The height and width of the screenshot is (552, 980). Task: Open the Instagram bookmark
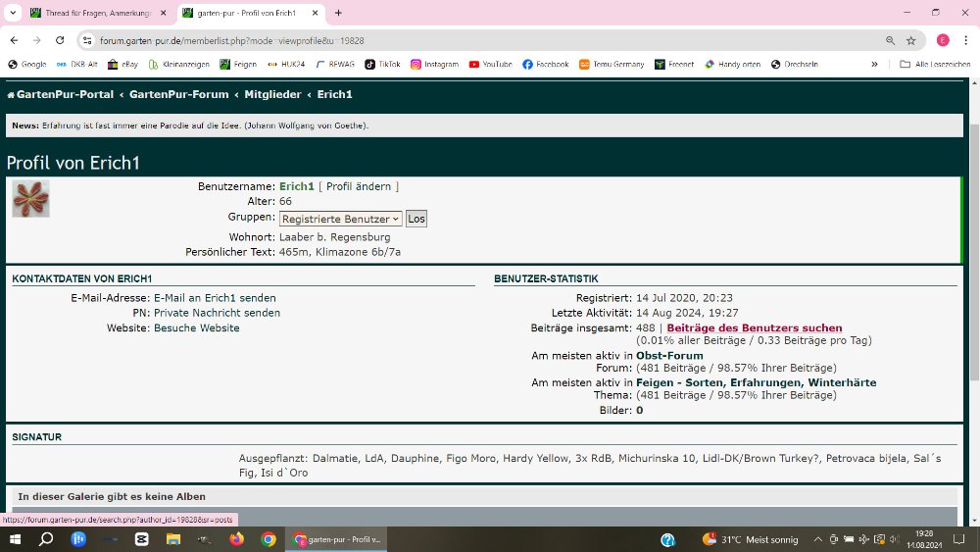pyautogui.click(x=434, y=64)
